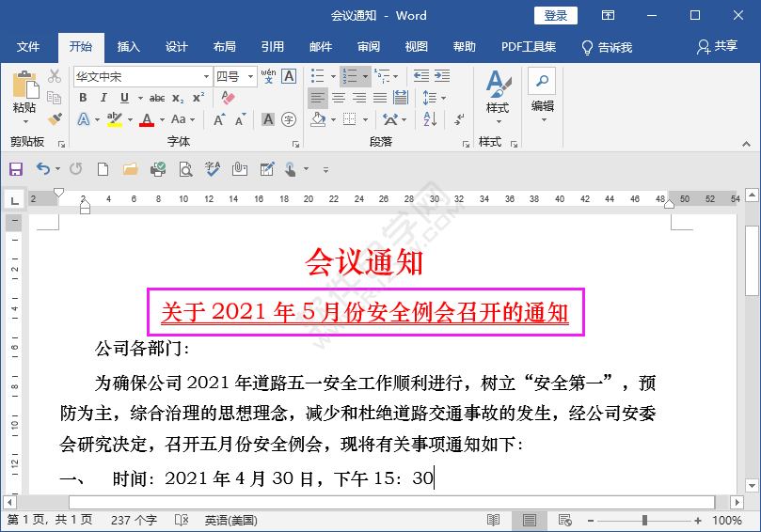
Task: Click the Sort A-Z icon
Action: pyautogui.click(x=430, y=118)
